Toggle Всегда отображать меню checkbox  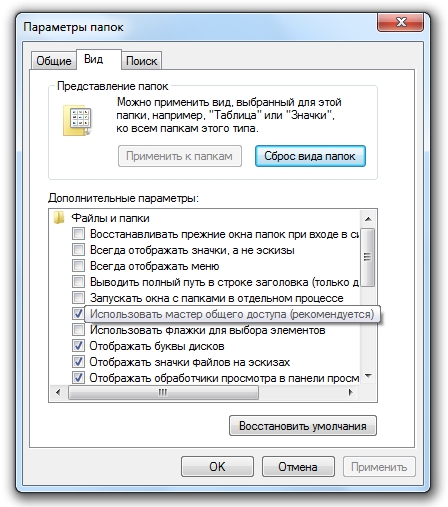(x=78, y=266)
